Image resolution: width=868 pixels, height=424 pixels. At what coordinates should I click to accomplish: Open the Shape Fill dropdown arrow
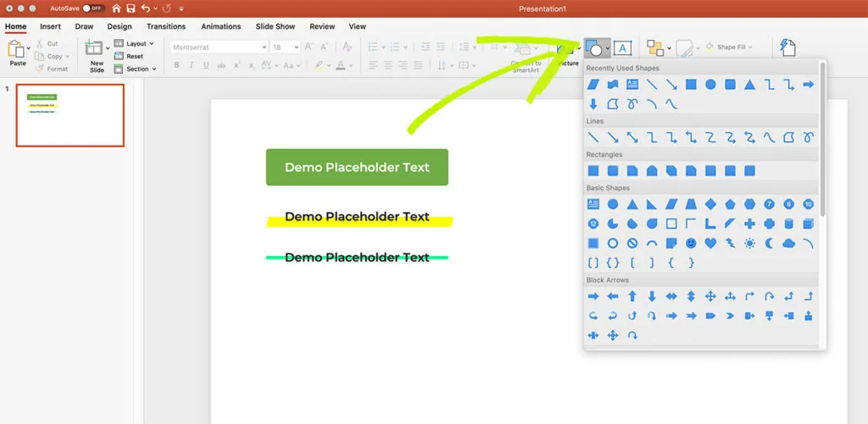pyautogui.click(x=751, y=47)
